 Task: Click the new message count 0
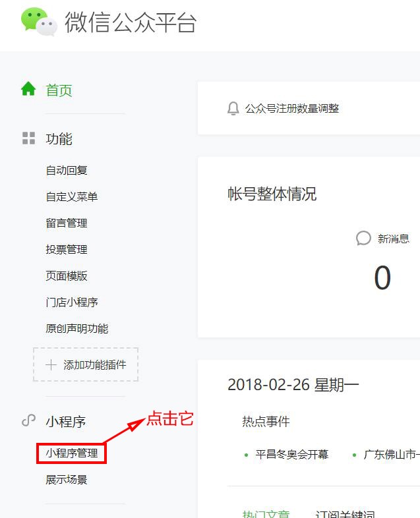(x=382, y=277)
